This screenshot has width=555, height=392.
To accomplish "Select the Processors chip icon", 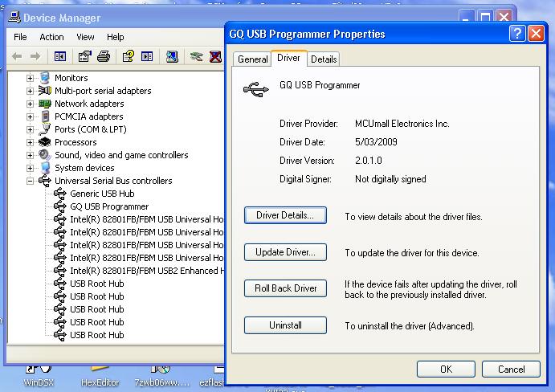I will 45,142.
